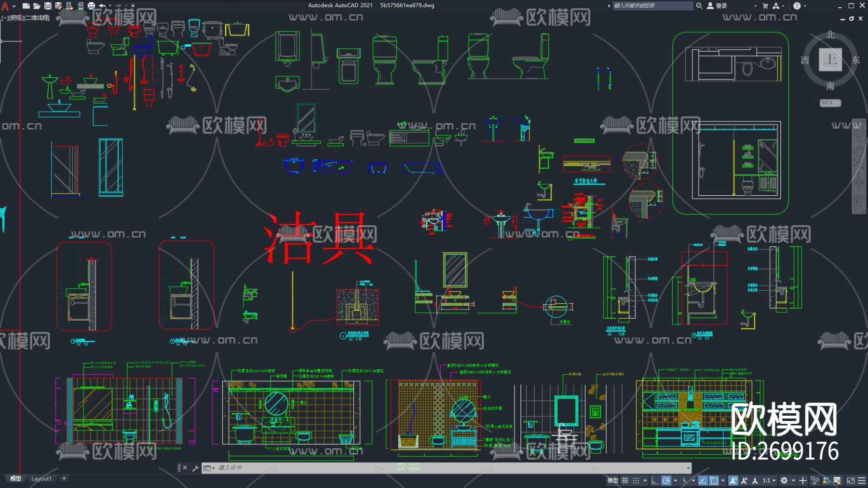The height and width of the screenshot is (488, 868).
Task: Click the annotation auto-scale icon
Action: tap(744, 480)
